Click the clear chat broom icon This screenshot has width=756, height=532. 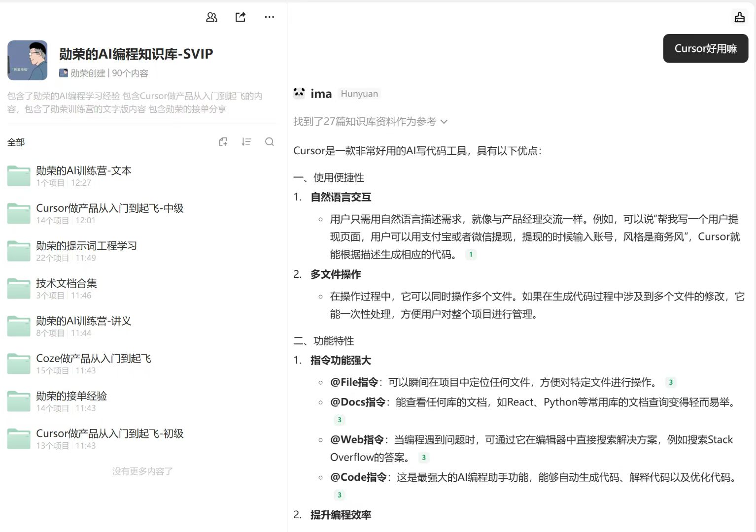(x=739, y=17)
